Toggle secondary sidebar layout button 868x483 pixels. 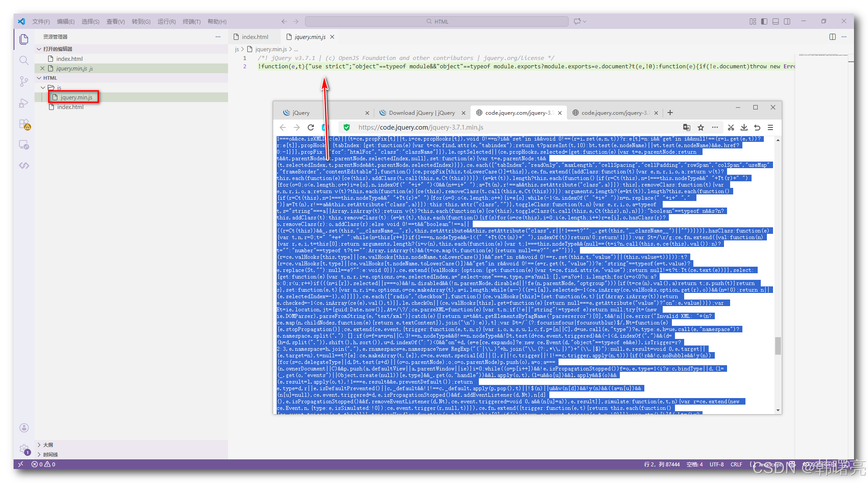click(x=787, y=21)
